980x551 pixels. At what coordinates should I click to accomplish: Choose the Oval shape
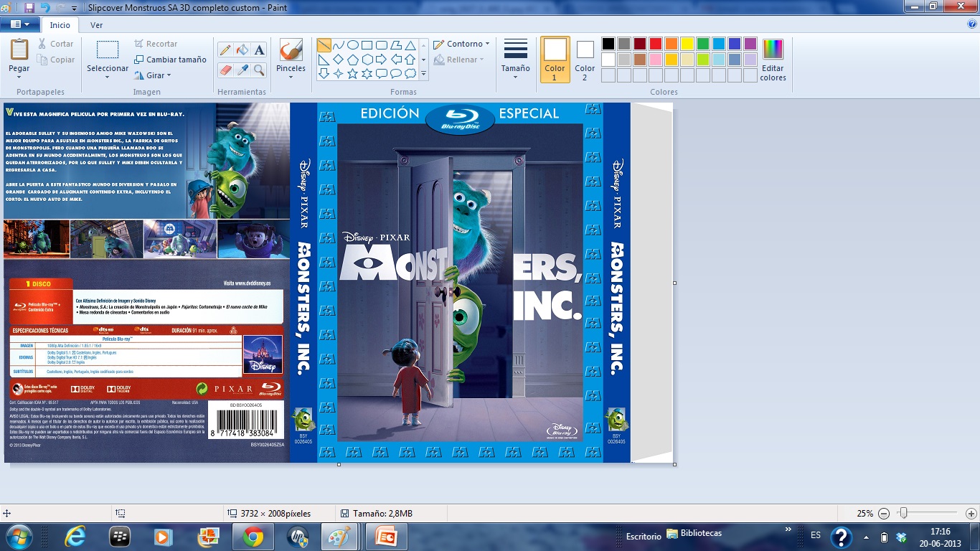(353, 45)
